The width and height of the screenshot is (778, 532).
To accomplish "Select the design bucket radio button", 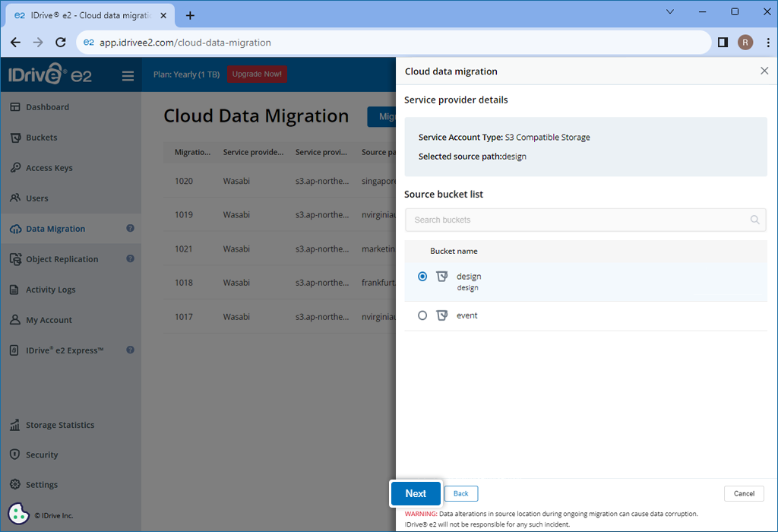I will pos(422,277).
